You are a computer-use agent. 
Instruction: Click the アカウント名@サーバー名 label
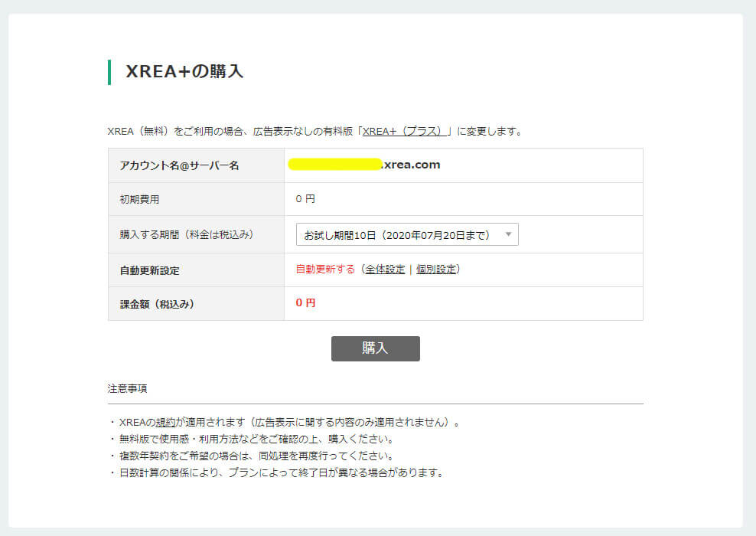click(x=179, y=165)
